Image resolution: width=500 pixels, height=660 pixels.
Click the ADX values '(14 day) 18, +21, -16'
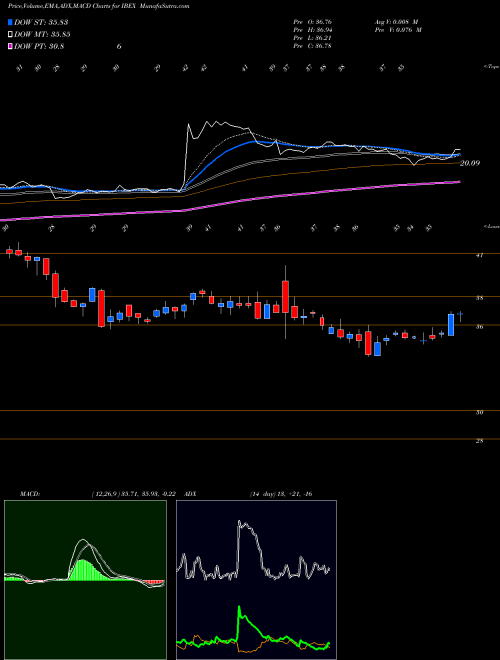coord(280,493)
